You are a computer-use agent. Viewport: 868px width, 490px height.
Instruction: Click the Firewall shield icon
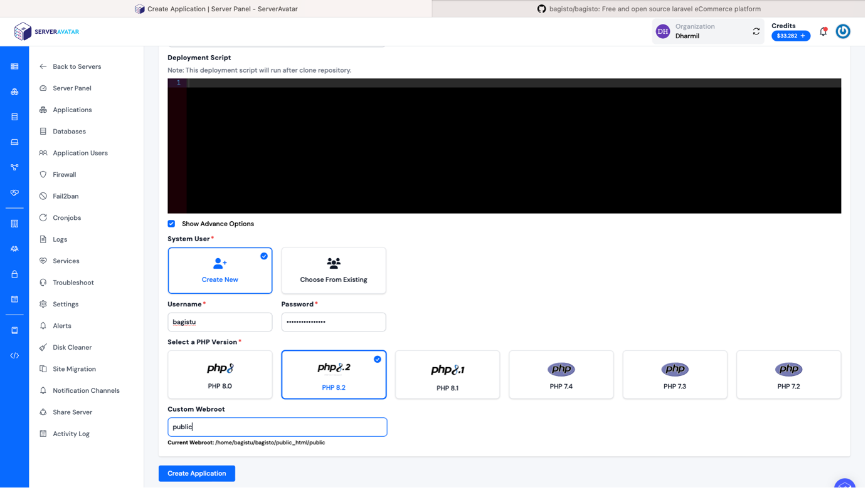point(43,175)
